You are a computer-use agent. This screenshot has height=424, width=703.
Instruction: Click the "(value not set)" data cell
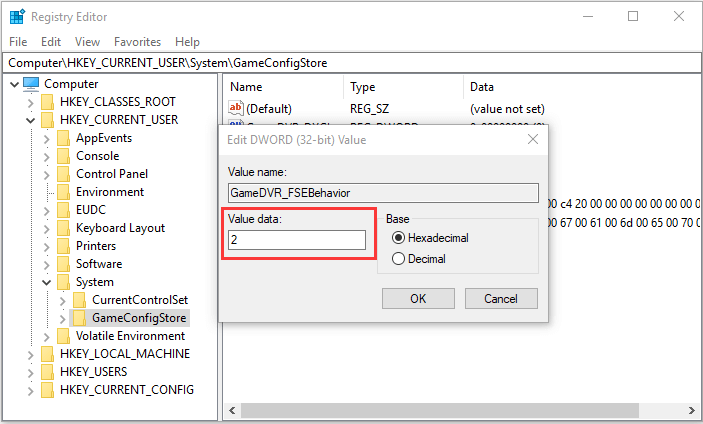coord(507,109)
